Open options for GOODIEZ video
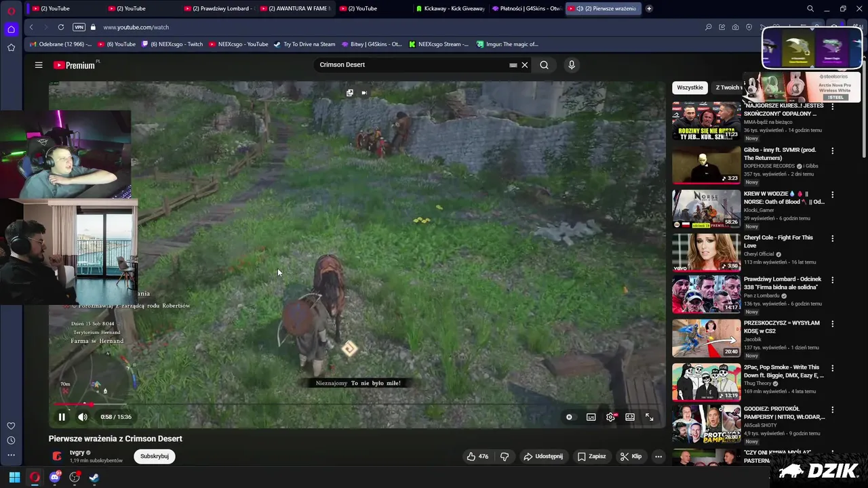 point(833,410)
